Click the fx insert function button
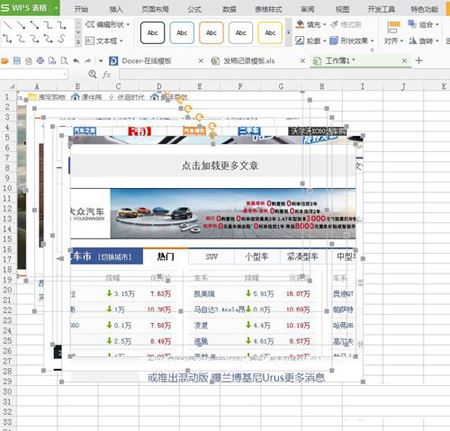Screen dimensions: 450x431 (107, 75)
